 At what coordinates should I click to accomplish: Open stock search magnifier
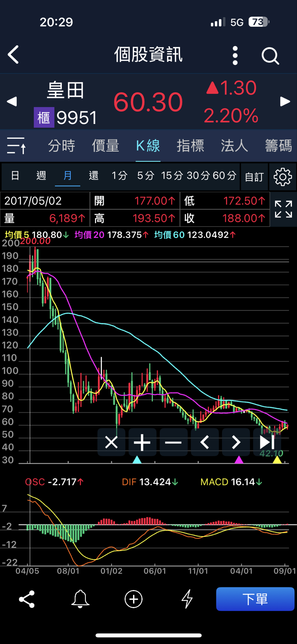click(x=270, y=56)
